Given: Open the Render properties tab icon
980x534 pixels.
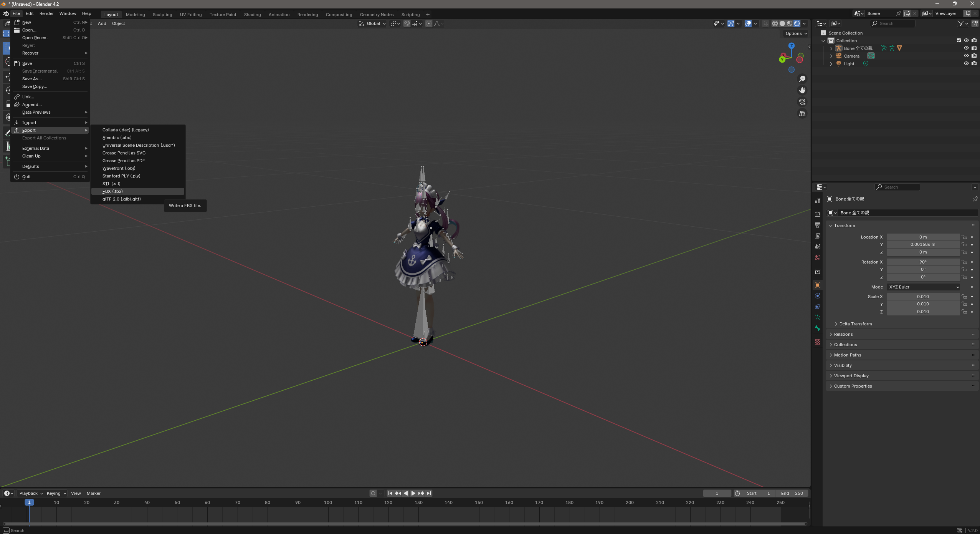Looking at the screenshot, I should point(818,214).
